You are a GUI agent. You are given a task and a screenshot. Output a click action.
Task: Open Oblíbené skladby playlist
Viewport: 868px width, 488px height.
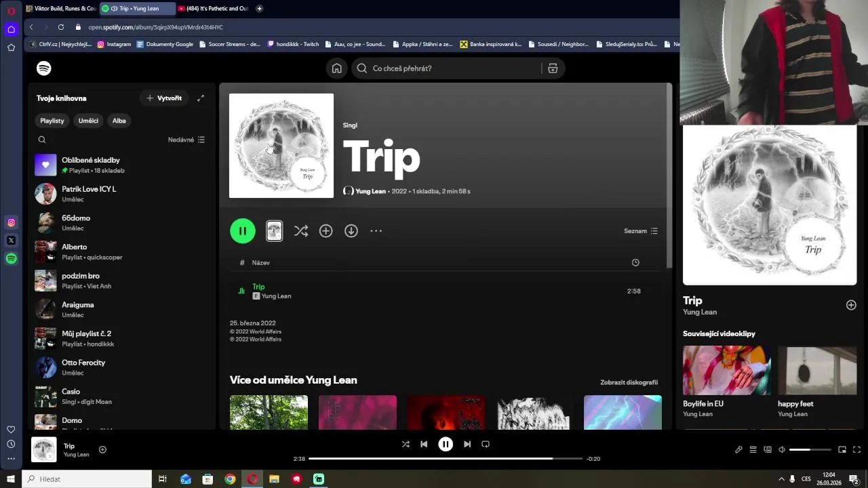122,165
